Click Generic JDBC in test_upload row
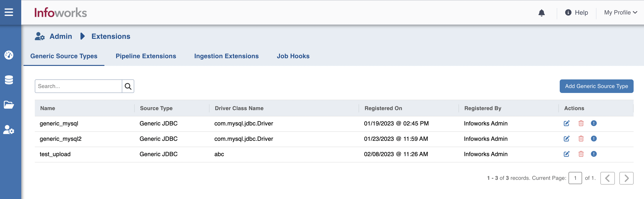This screenshot has width=644, height=199. pyautogui.click(x=158, y=154)
